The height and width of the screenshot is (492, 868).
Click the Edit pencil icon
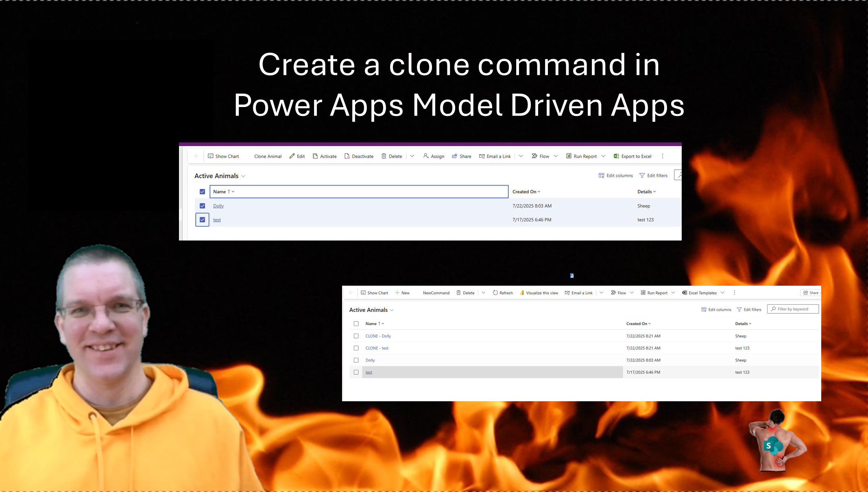point(292,156)
